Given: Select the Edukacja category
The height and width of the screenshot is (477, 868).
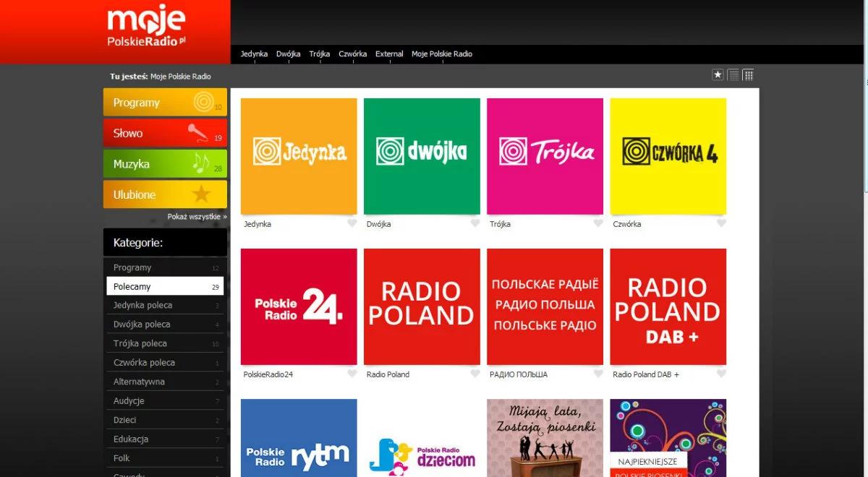Looking at the screenshot, I should point(165,439).
